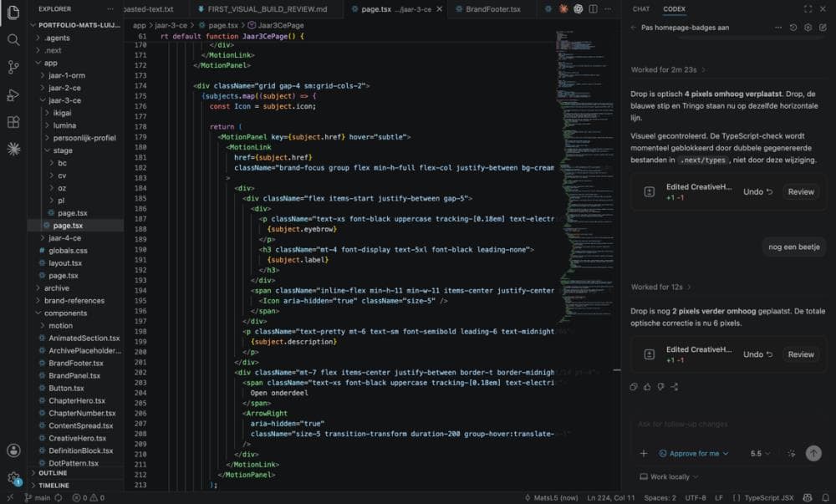Collapse the jaar-3-ce folder
Viewport: 836px width, 504px height.
64,100
